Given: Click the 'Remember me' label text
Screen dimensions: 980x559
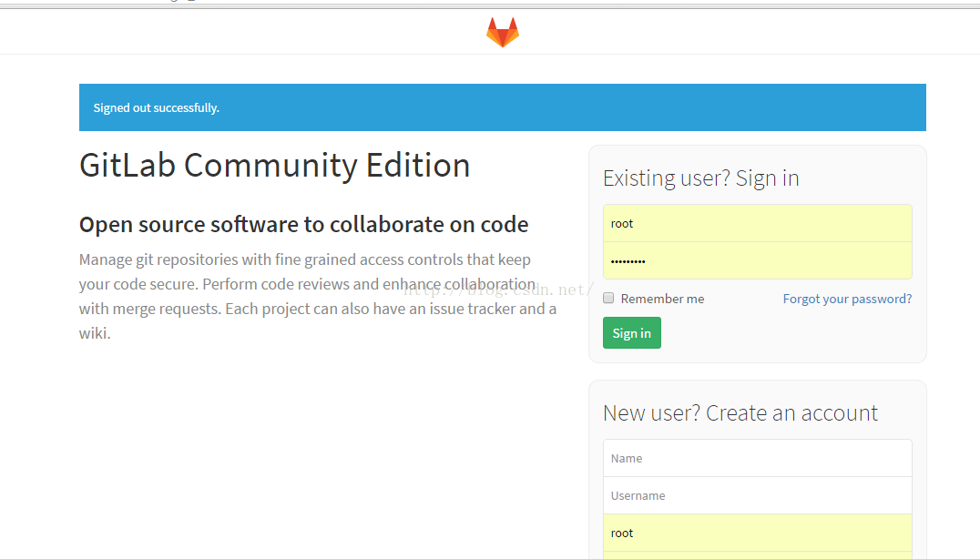Looking at the screenshot, I should coord(662,299).
